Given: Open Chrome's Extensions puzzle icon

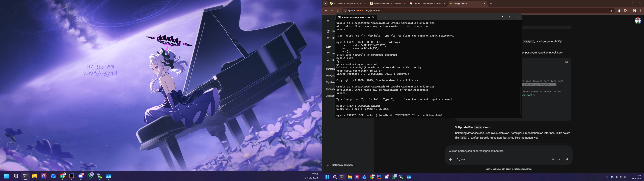Looking at the screenshot, I should click(x=625, y=11).
